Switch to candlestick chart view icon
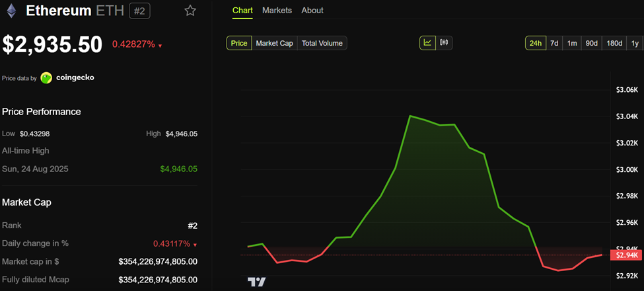This screenshot has width=644, height=291. [x=444, y=43]
